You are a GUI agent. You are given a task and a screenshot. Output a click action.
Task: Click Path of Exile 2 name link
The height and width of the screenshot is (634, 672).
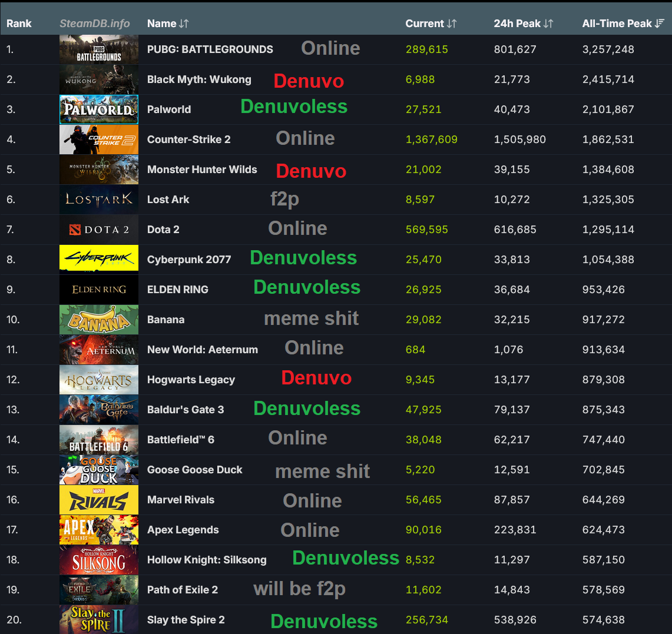click(183, 589)
